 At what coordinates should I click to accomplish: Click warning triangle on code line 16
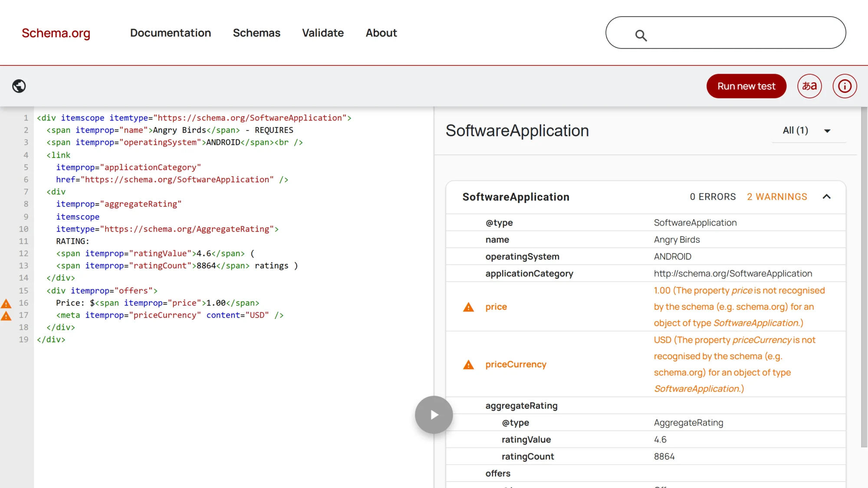tap(6, 303)
